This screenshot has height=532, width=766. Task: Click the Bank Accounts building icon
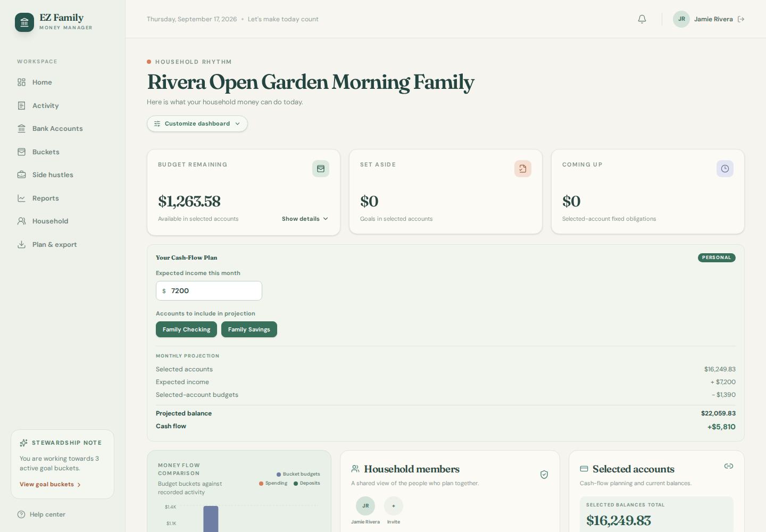point(21,129)
